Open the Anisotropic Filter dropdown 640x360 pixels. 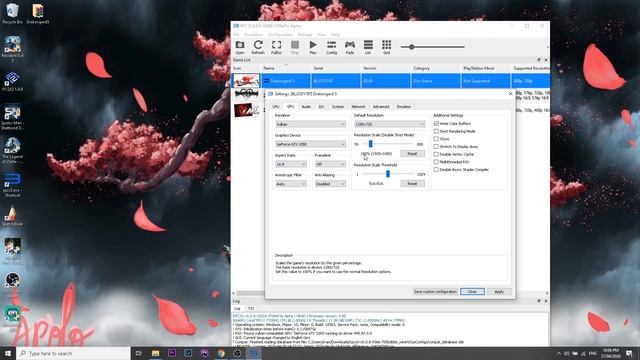pos(291,184)
